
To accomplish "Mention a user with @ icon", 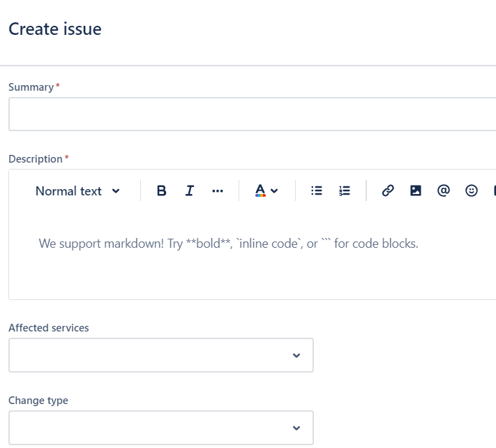I will 443,191.
